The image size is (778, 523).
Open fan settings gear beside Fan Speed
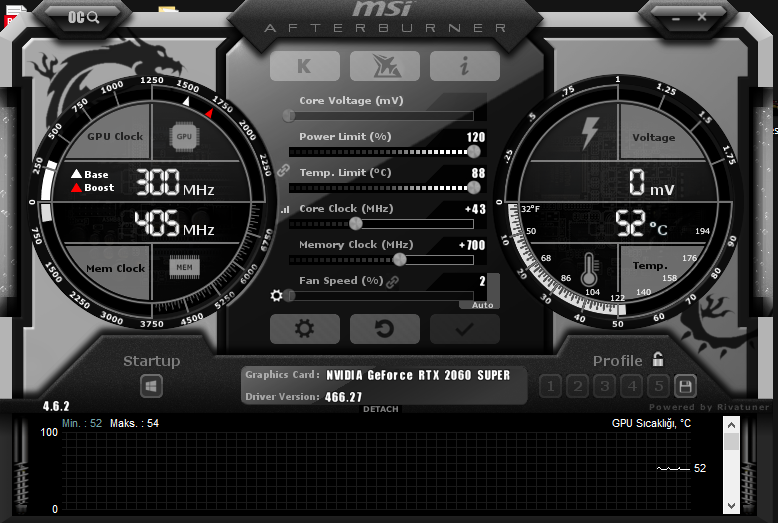pos(276,296)
